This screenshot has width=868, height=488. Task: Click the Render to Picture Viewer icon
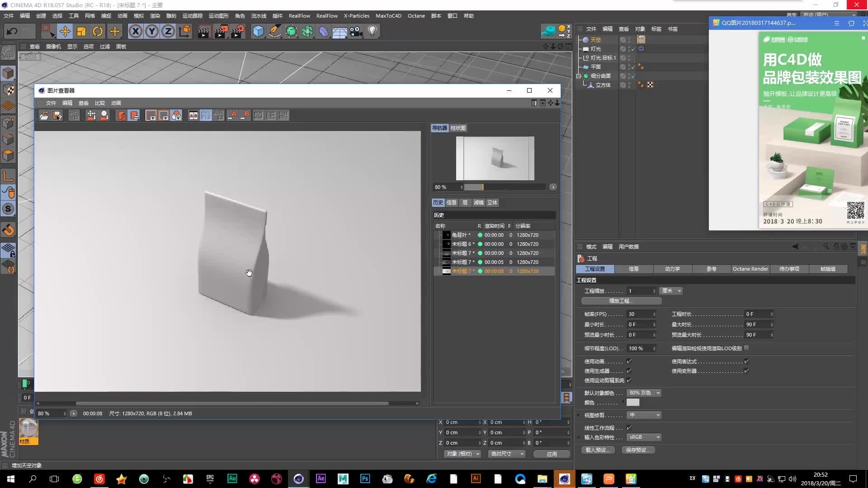pos(221,31)
